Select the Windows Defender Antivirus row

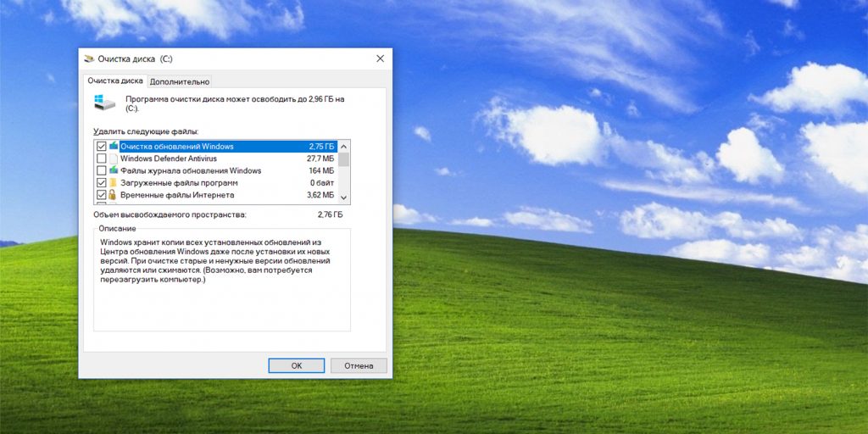pos(216,159)
